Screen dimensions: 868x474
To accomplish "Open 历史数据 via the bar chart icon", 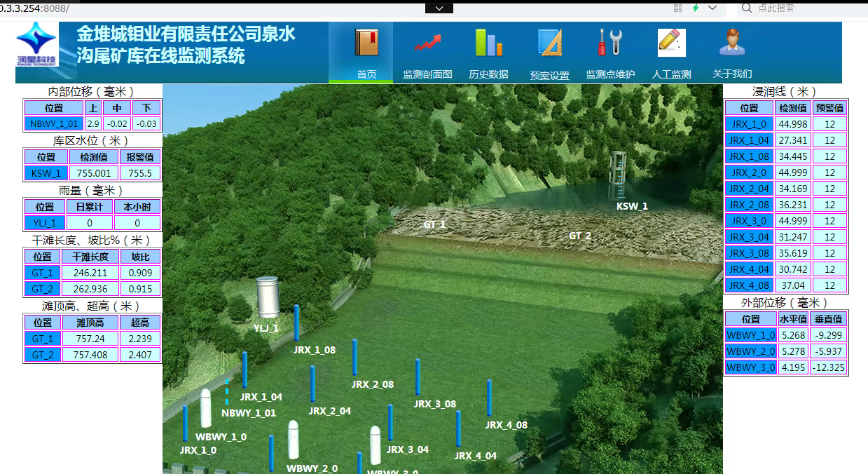I will (488, 42).
